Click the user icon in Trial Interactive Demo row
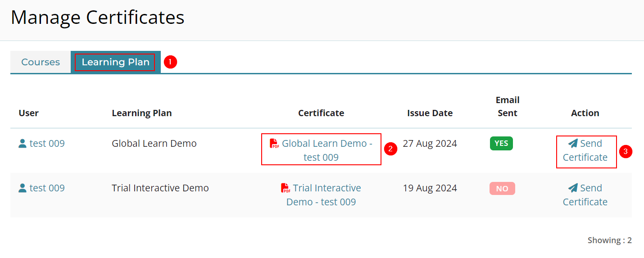 (x=23, y=188)
